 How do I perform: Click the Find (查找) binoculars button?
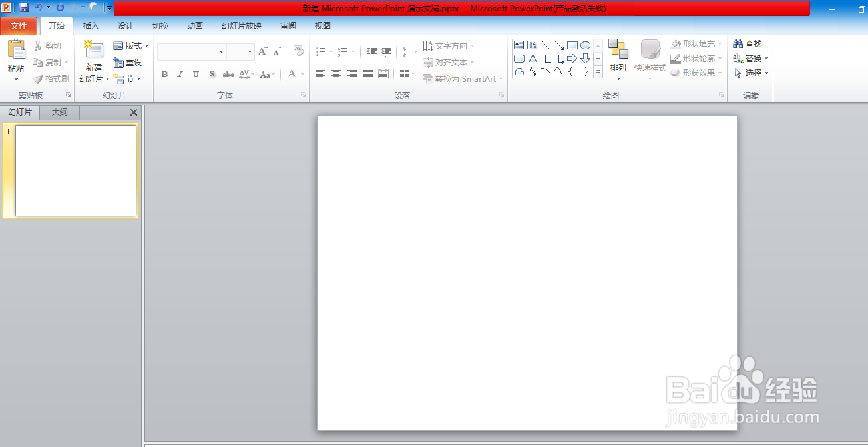(748, 44)
